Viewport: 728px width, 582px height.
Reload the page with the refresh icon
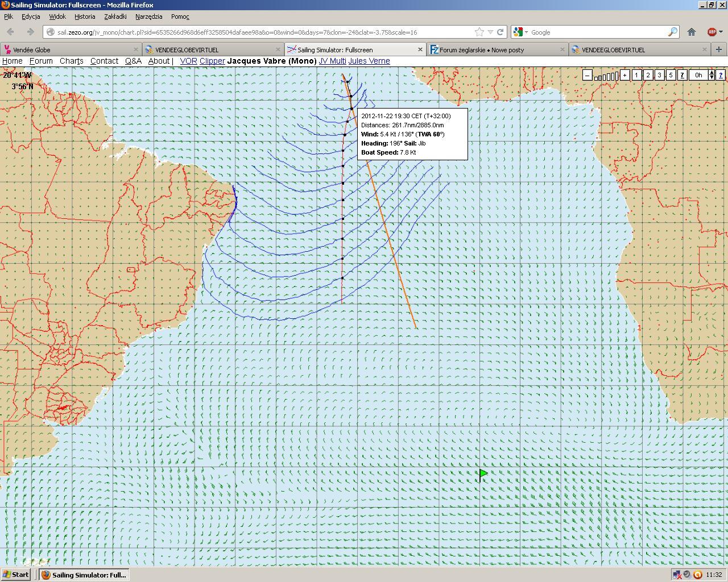tap(500, 32)
